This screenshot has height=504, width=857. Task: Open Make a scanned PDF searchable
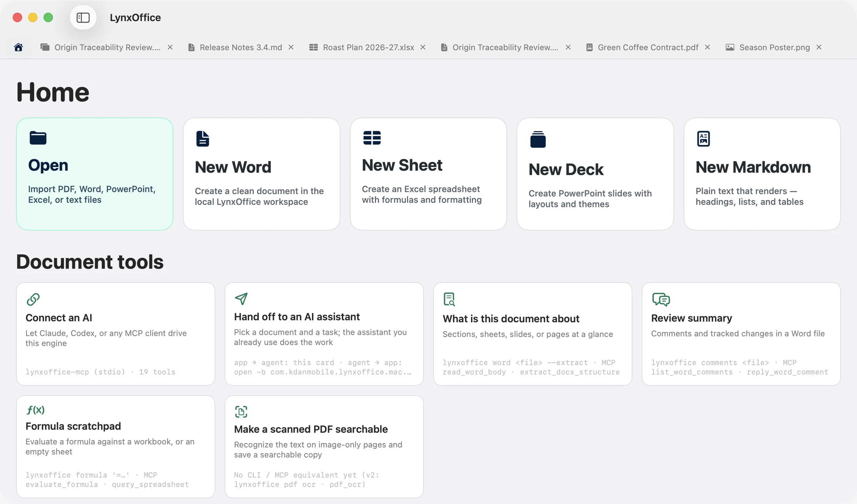324,447
